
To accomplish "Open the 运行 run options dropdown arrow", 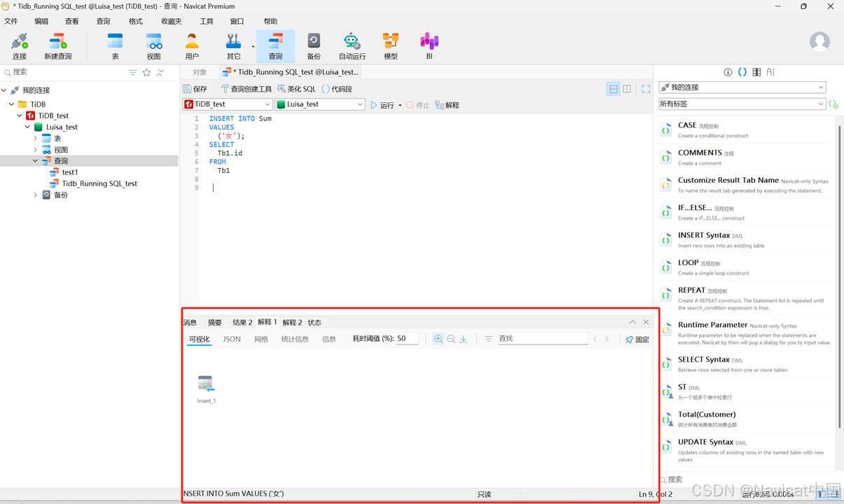I will point(400,106).
